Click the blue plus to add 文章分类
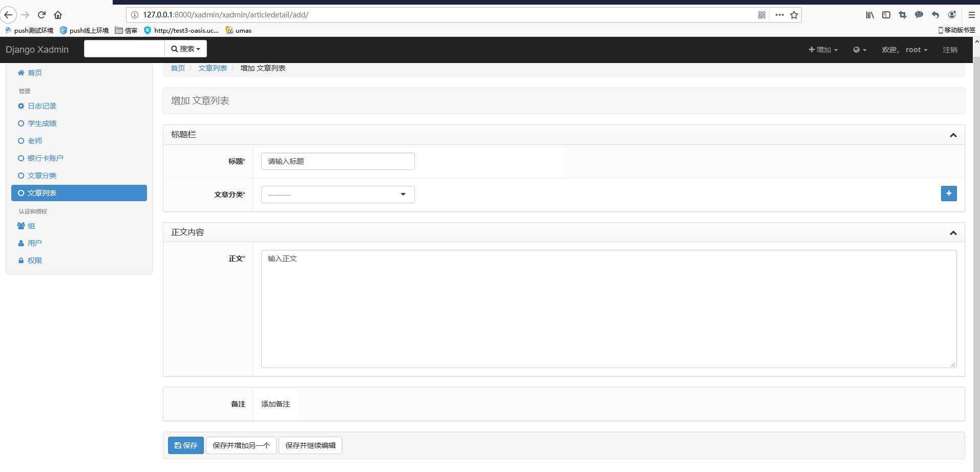Viewport: 980px width, 472px height. 949,194
